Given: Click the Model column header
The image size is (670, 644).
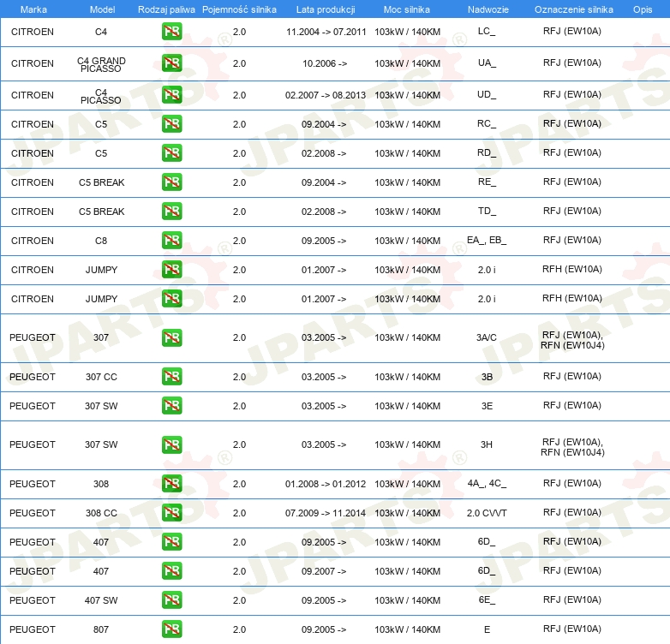Looking at the screenshot, I should 102,9.
